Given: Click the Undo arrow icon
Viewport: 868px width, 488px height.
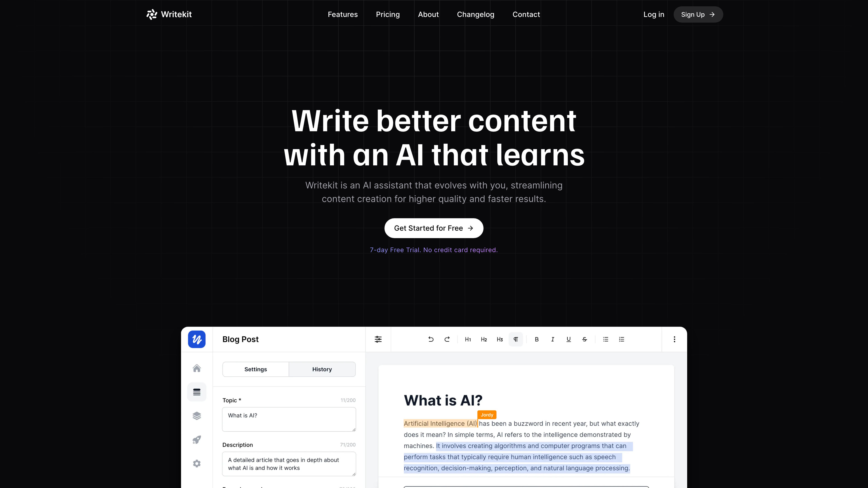Looking at the screenshot, I should click(431, 339).
